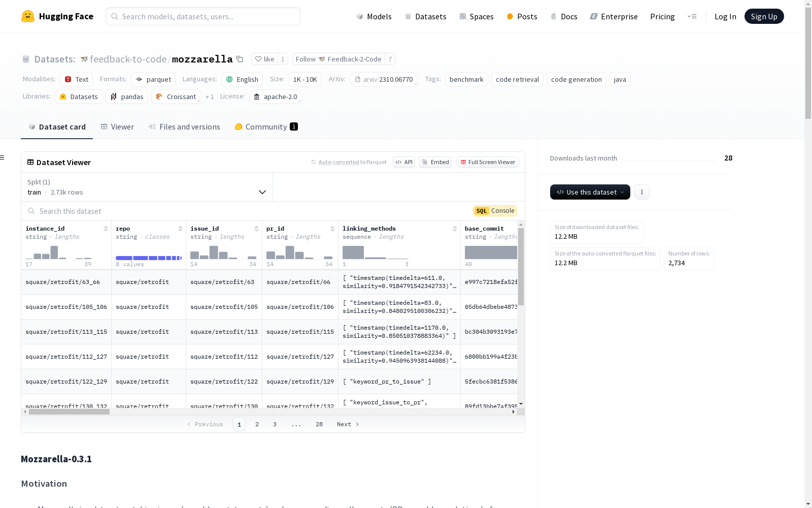Open the feedback-to-code organization link
812x508 pixels.
128,59
